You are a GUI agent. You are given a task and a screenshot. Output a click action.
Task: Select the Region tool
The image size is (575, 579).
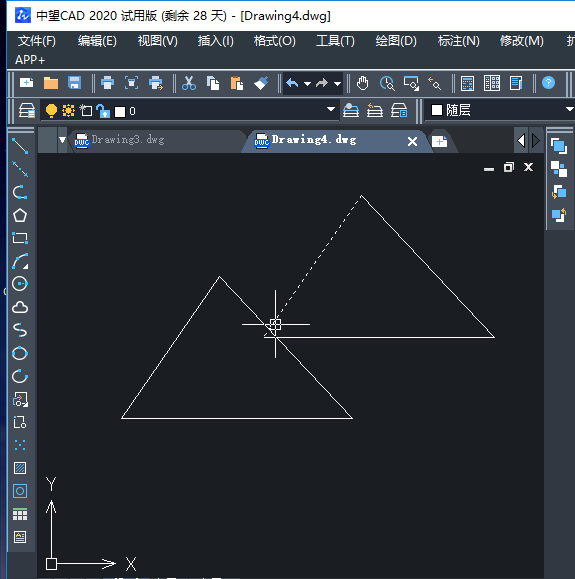click(20, 491)
